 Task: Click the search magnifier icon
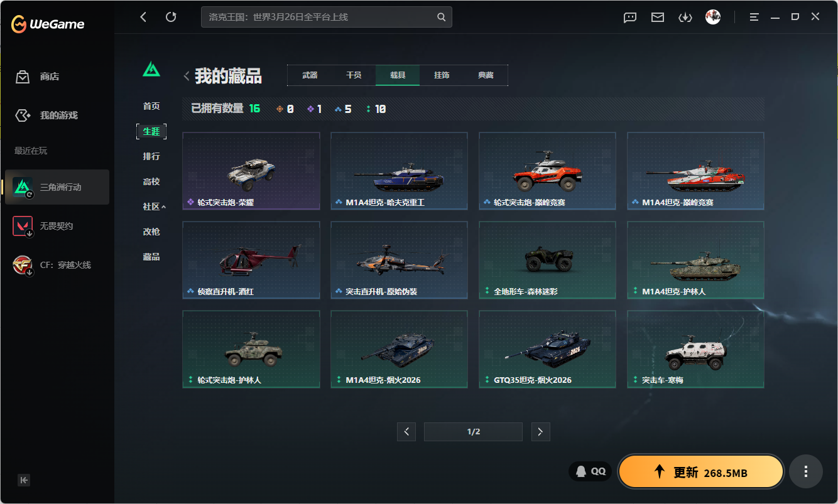point(442,17)
